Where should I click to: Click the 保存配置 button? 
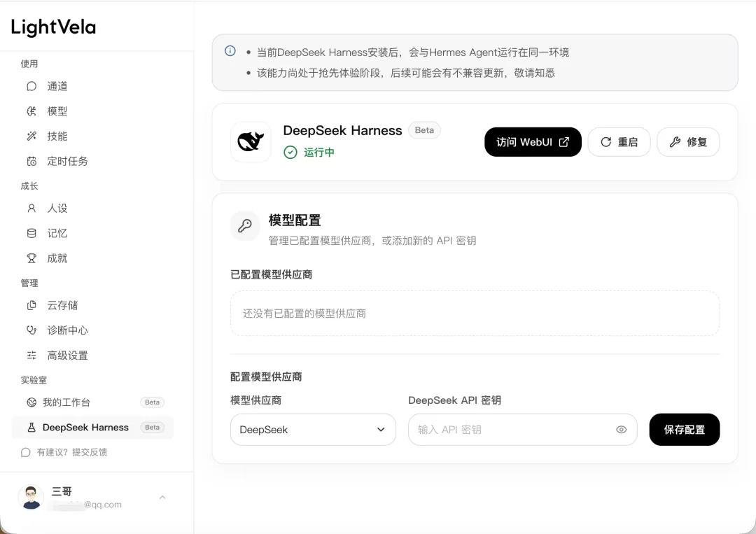[684, 430]
